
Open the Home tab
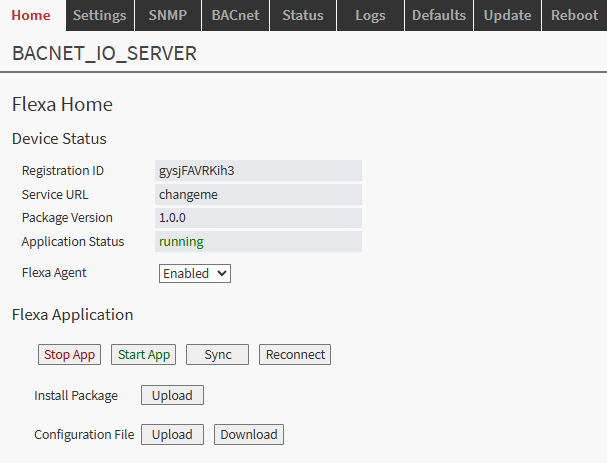pos(31,15)
